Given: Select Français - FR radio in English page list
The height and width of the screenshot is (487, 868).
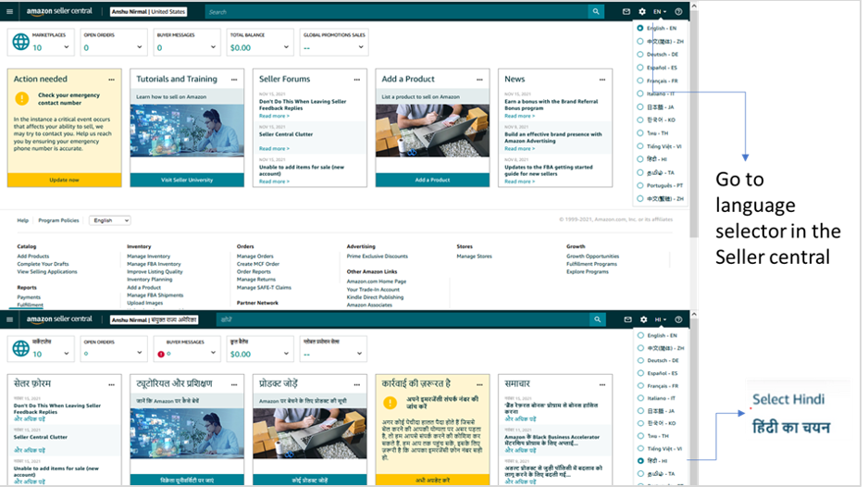Looking at the screenshot, I should pos(640,81).
